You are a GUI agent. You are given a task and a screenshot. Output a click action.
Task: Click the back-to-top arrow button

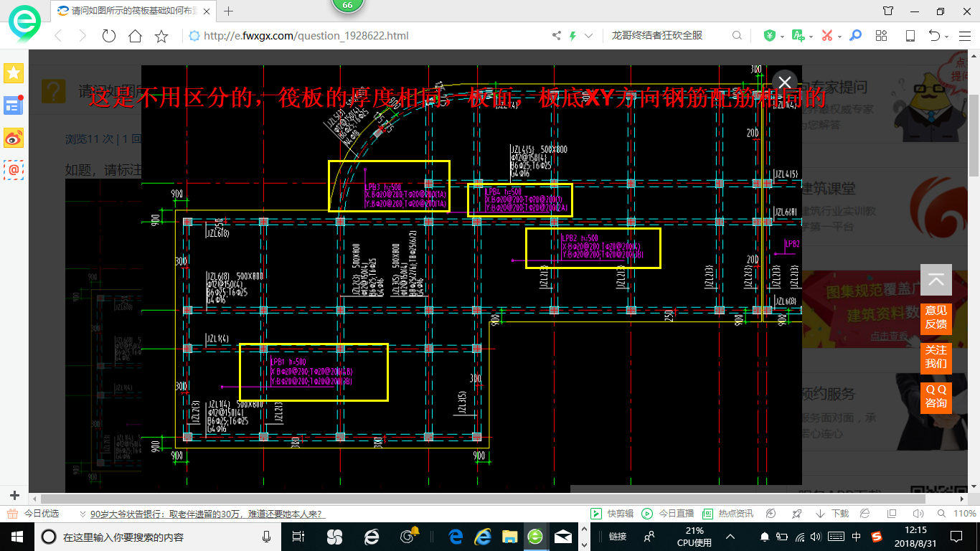(x=936, y=280)
